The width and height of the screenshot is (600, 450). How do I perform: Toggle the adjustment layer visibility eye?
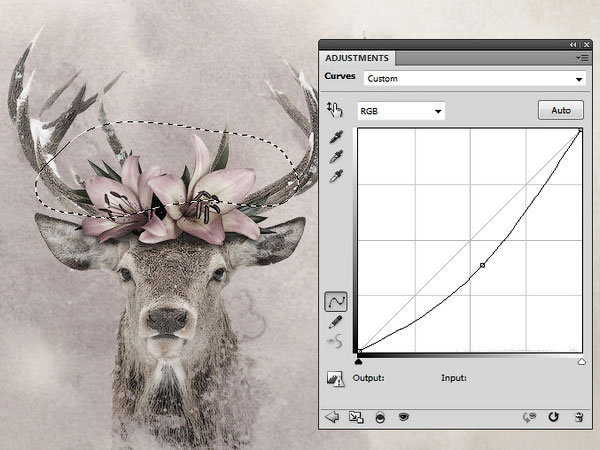coord(403,416)
